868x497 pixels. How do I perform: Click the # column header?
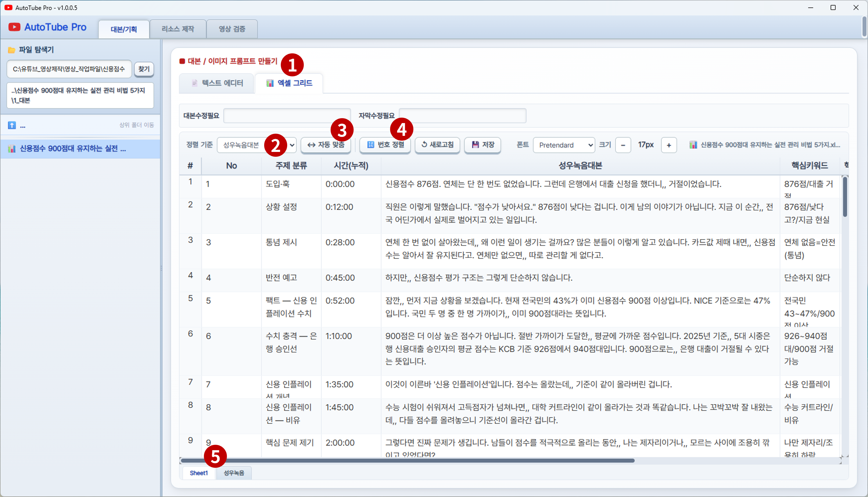coord(190,166)
